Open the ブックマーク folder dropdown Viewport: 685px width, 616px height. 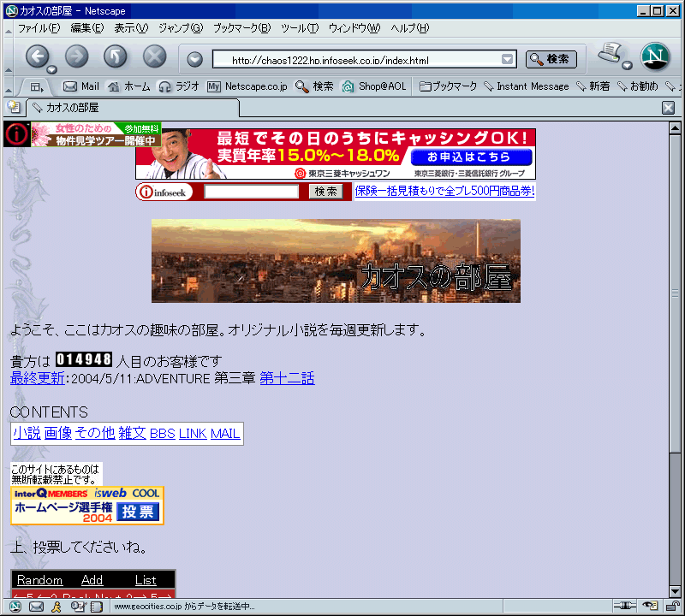click(448, 86)
